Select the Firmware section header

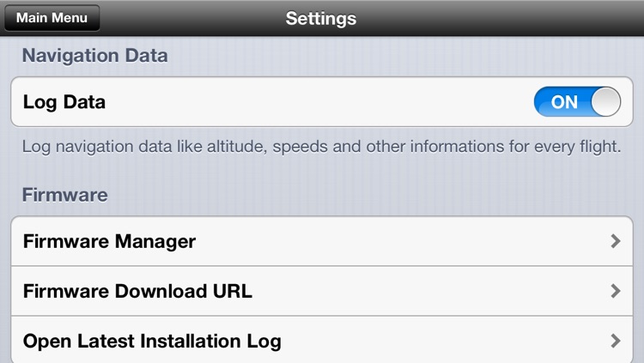coord(65,195)
